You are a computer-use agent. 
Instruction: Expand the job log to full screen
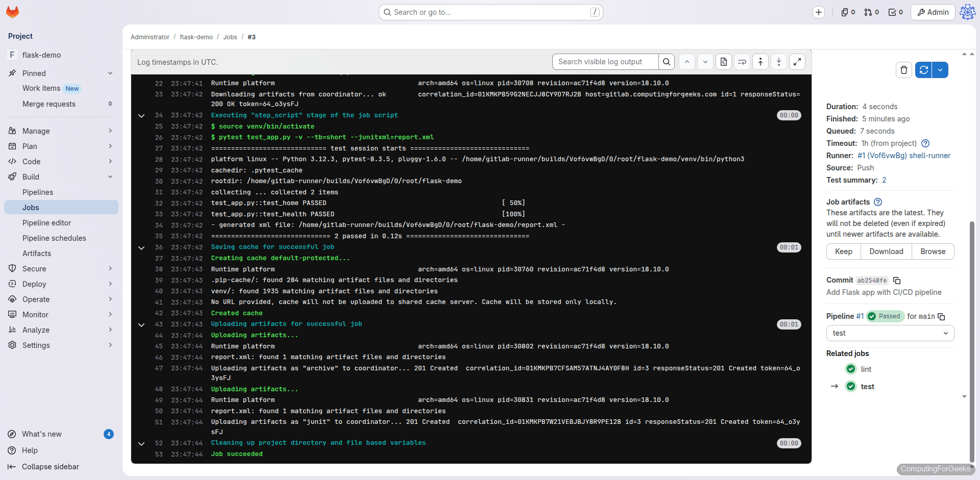797,62
